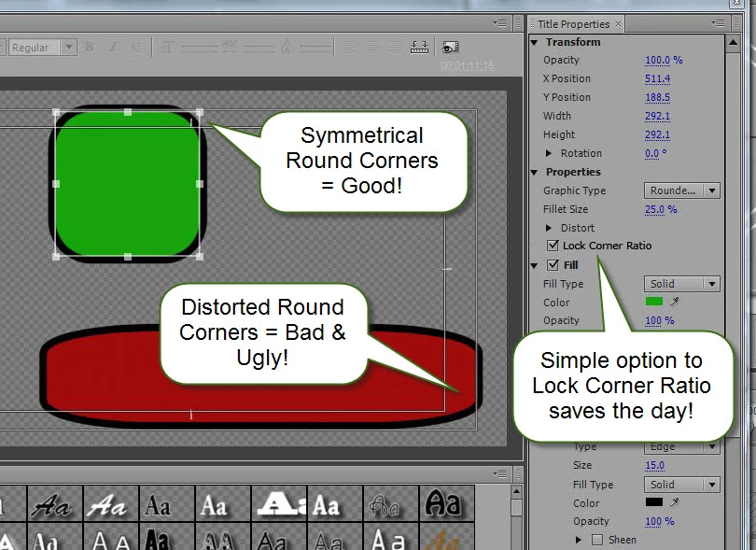Screen dimensions: 756x550
Task: Open the title designer panel menu icon
Action: [499, 23]
